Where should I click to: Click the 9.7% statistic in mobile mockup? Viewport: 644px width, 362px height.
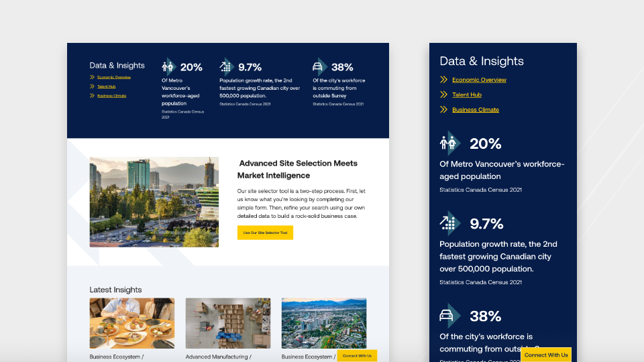(486, 224)
